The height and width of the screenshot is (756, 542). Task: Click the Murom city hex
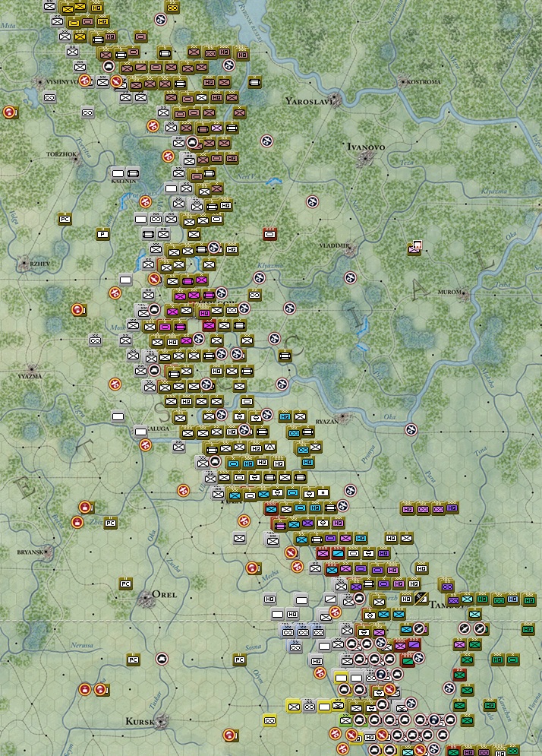[464, 294]
